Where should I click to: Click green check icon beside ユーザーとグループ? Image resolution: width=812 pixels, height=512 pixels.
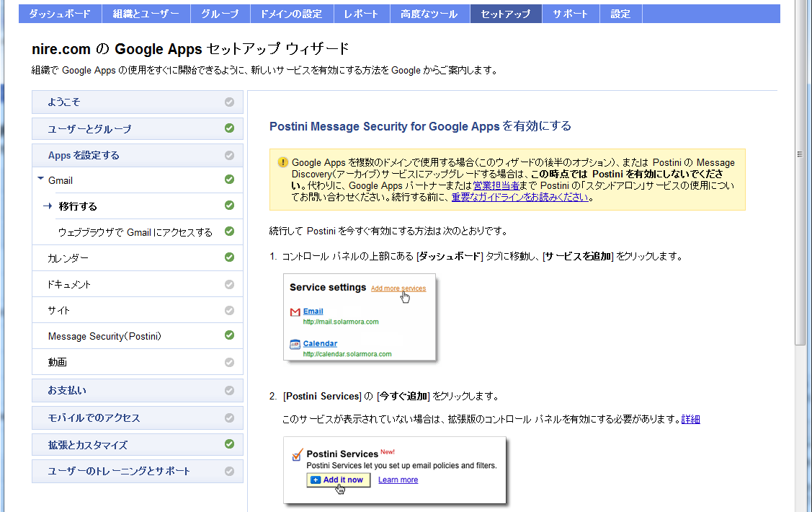pyautogui.click(x=229, y=128)
